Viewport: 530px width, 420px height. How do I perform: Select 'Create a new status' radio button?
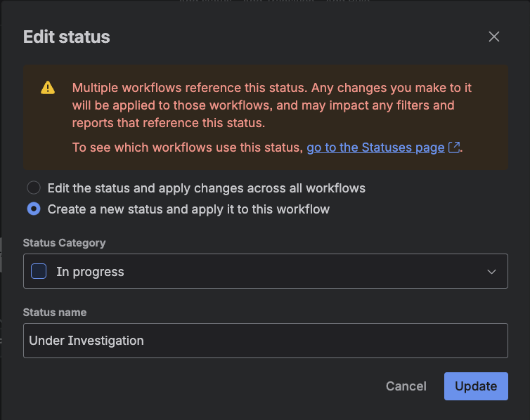pyautogui.click(x=34, y=209)
